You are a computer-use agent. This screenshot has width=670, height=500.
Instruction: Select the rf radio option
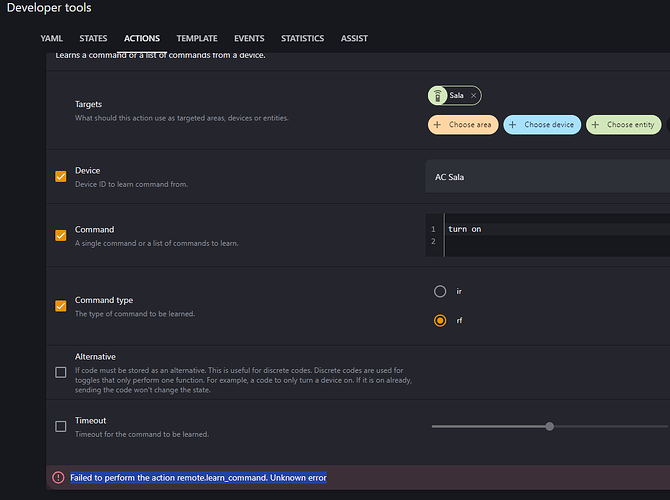440,321
